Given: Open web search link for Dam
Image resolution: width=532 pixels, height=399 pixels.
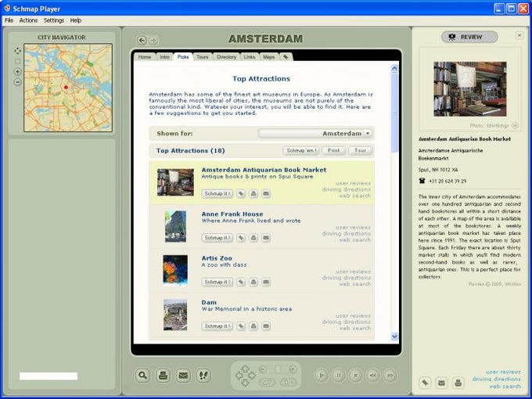Looking at the screenshot, I should click(x=355, y=328).
